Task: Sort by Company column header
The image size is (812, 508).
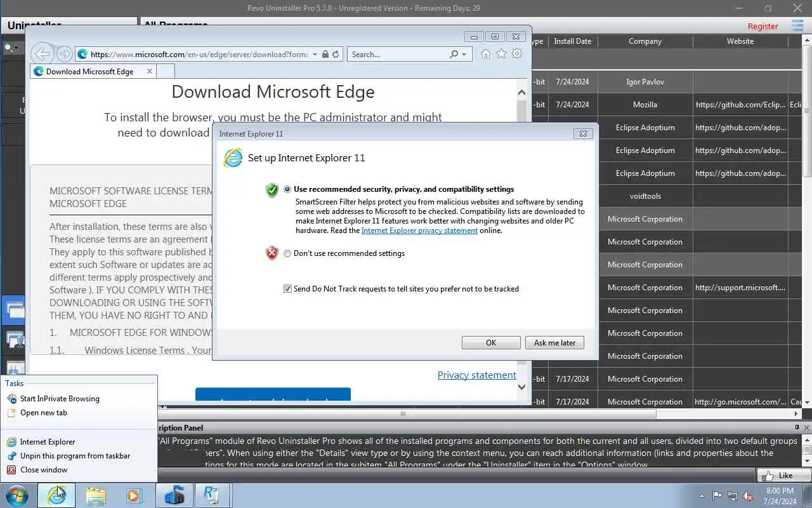Action: 645,41
